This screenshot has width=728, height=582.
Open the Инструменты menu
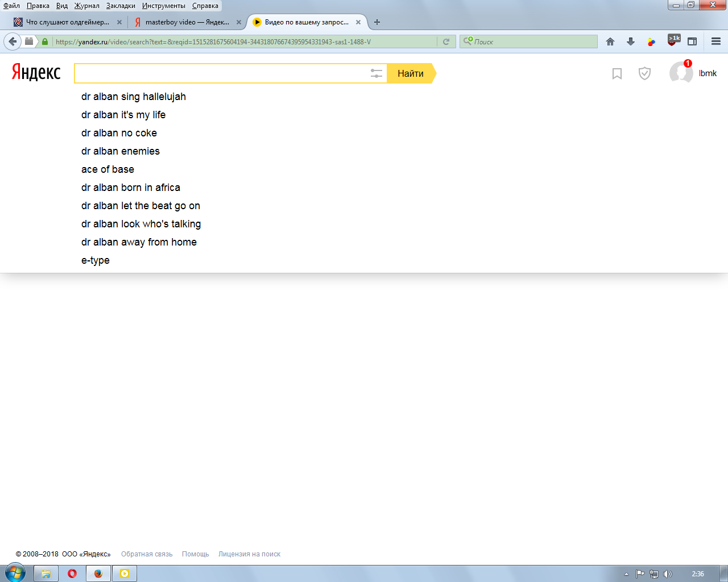(164, 6)
